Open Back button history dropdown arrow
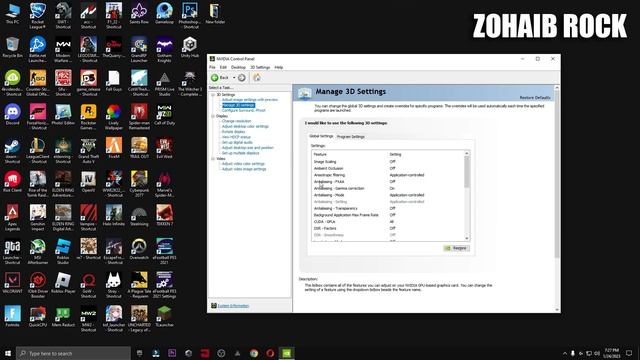The height and width of the screenshot is (360, 640). [234, 78]
